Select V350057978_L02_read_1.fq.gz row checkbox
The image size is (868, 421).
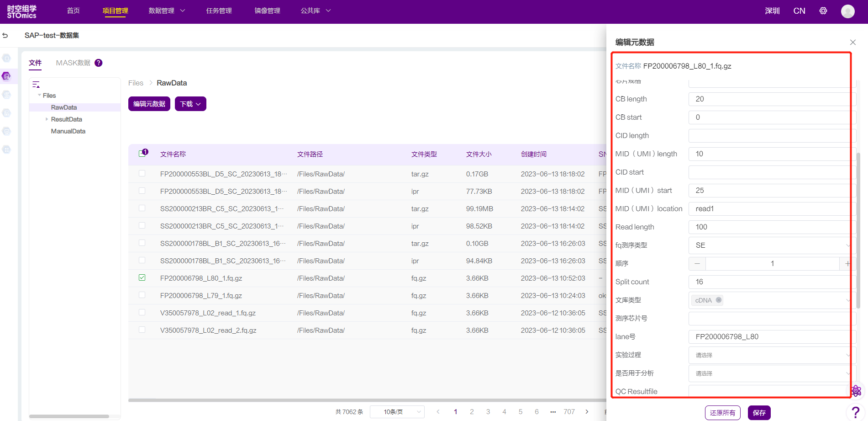(x=142, y=313)
